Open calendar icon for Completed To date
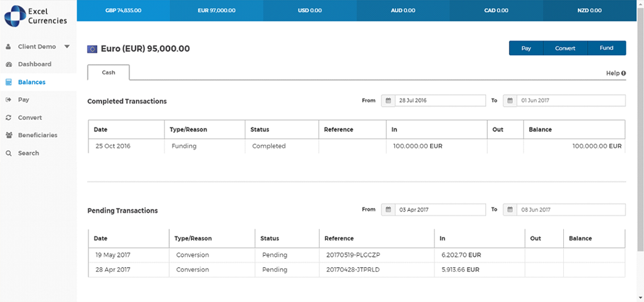Image resolution: width=644 pixels, height=302 pixels. pyautogui.click(x=510, y=101)
